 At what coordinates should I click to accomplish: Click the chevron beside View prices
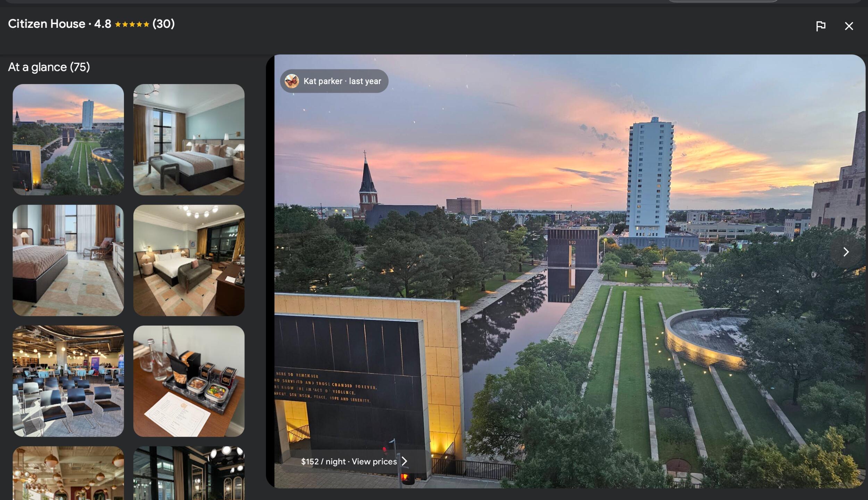tap(404, 461)
